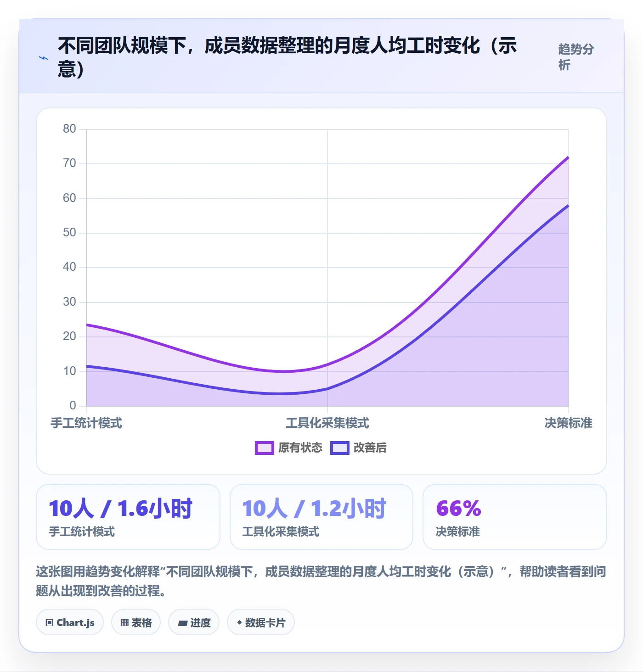Click the 工具化采集模式 x-axis label

click(x=327, y=423)
